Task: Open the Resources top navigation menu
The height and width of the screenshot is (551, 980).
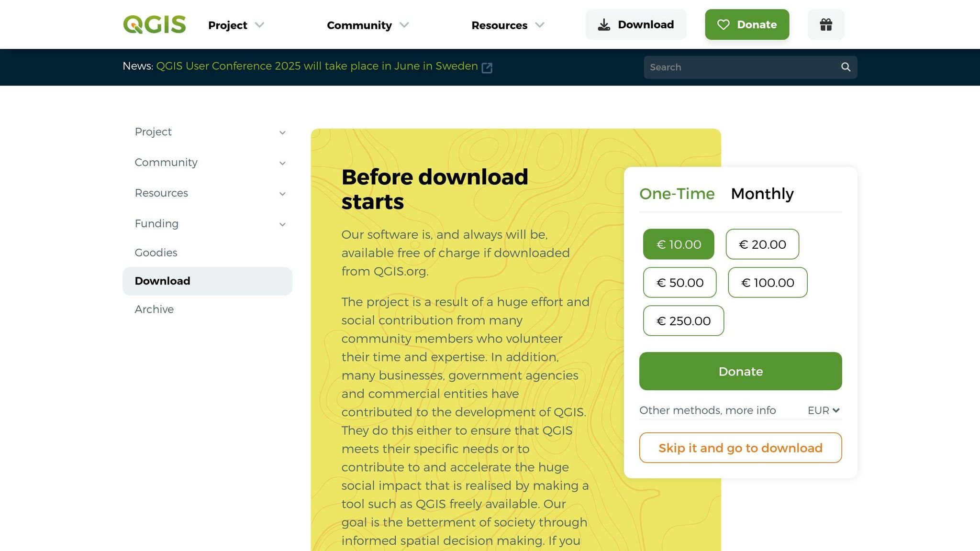Action: pyautogui.click(x=508, y=25)
